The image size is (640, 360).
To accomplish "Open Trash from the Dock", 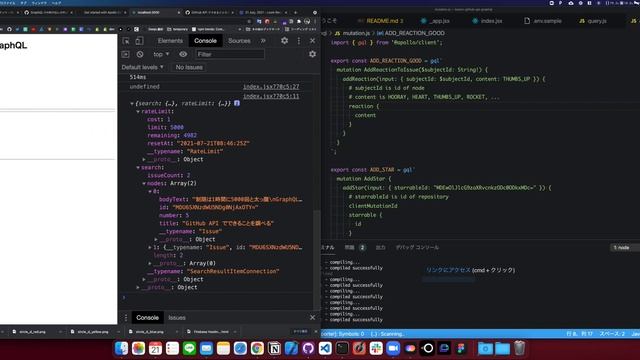I will pyautogui.click(x=519, y=348).
